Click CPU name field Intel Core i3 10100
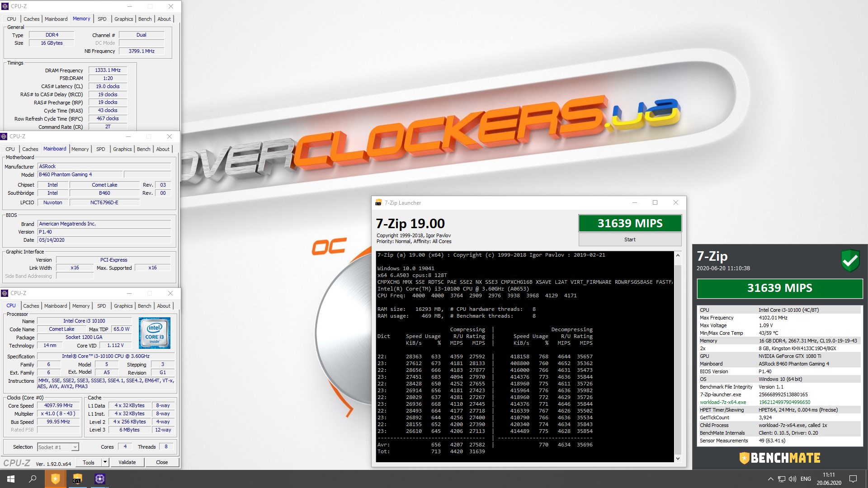 coord(84,321)
